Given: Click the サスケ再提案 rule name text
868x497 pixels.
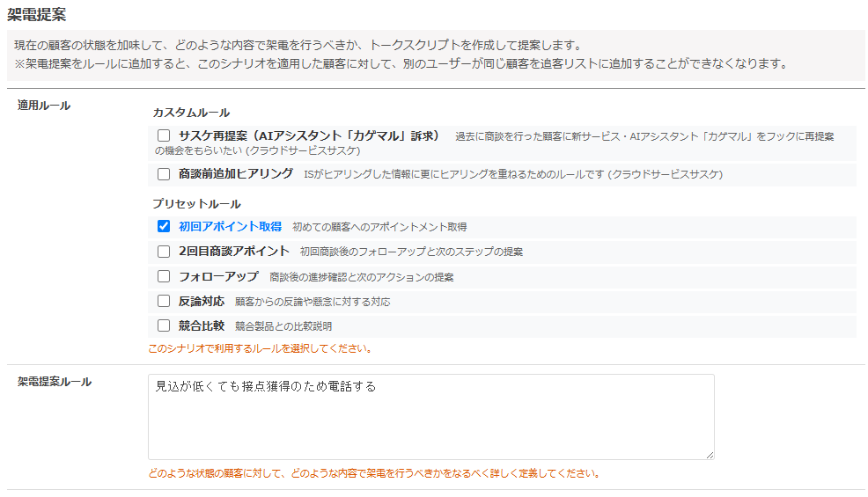Looking at the screenshot, I should pyautogui.click(x=308, y=136).
